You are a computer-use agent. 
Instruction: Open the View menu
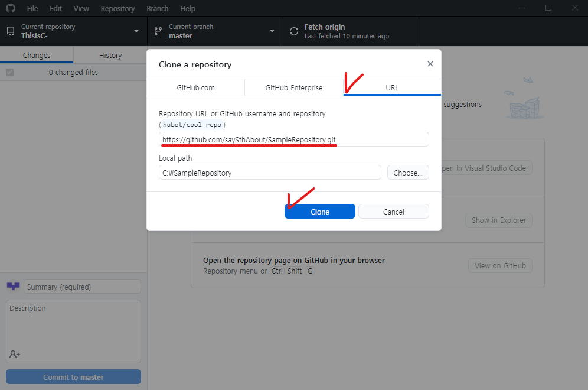pos(81,8)
